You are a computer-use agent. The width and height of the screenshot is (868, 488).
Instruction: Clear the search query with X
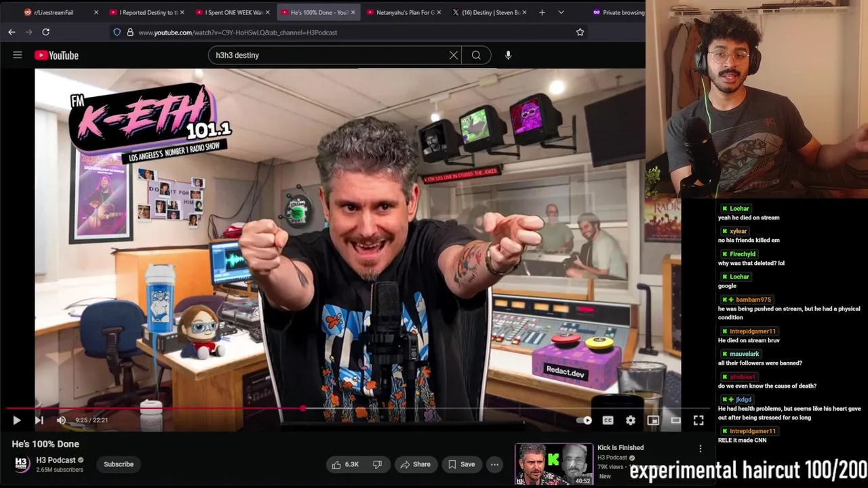454,55
